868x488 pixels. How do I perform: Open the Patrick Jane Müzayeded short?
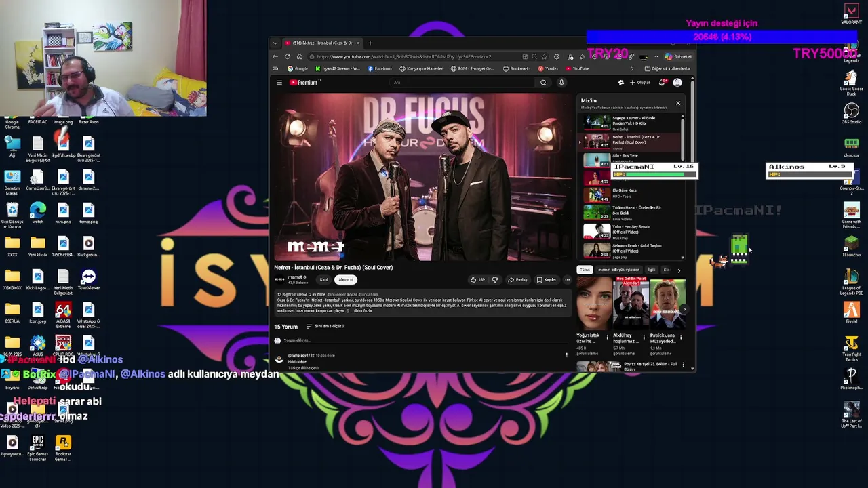tap(667, 302)
